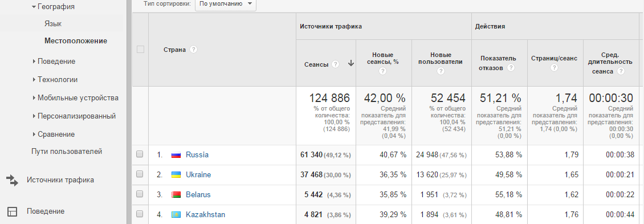The width and height of the screenshot is (644, 224).
Task: Open the Belarus country link
Action: [x=198, y=194]
